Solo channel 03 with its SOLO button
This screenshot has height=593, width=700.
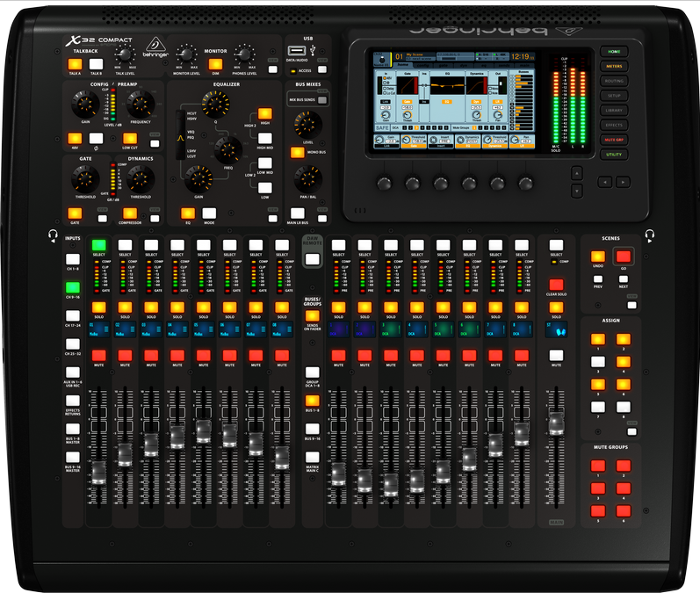point(151,307)
